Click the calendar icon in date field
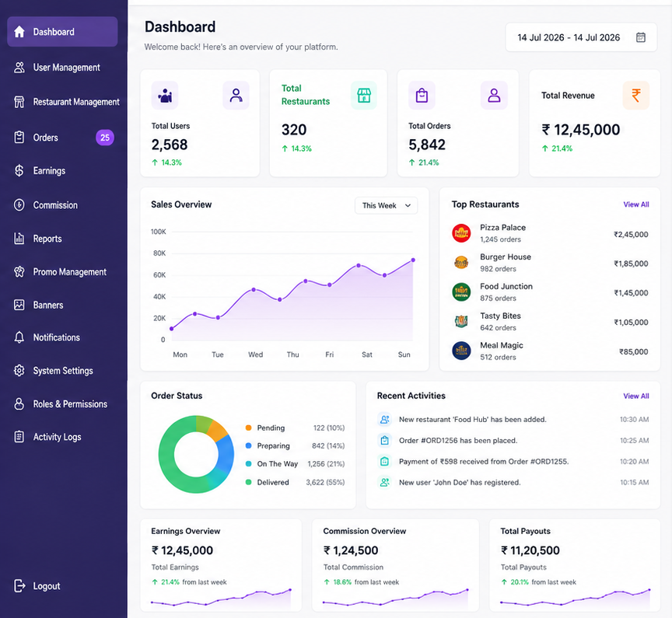Image resolution: width=672 pixels, height=618 pixels. [641, 37]
